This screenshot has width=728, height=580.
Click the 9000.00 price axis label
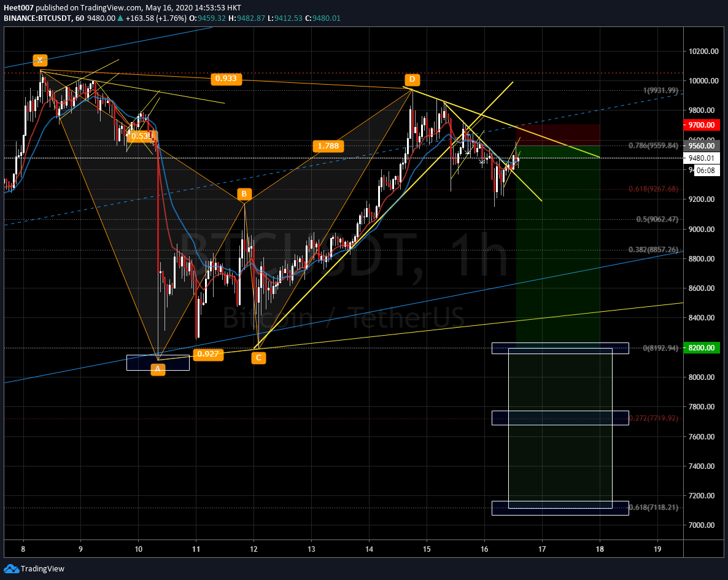702,229
